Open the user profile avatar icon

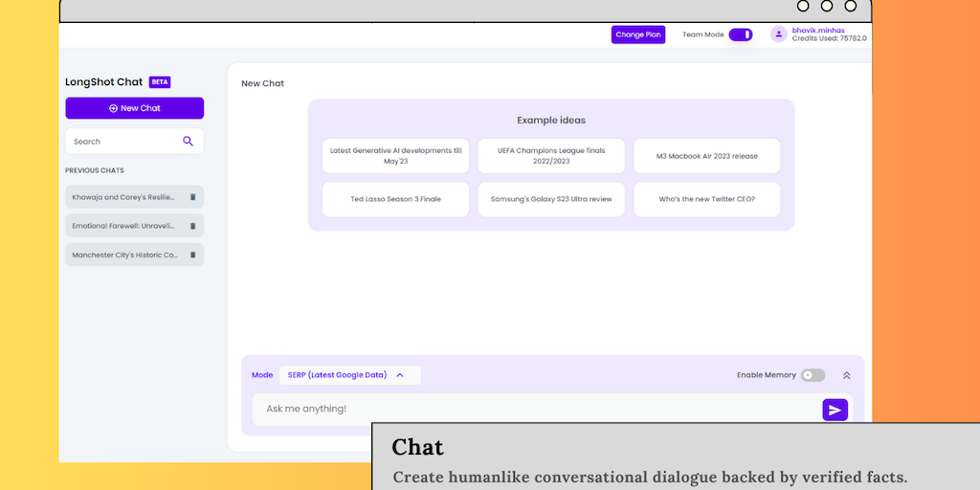click(779, 34)
